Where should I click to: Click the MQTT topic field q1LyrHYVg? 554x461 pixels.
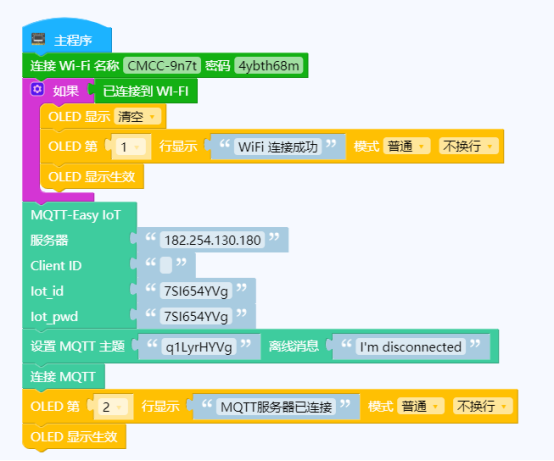199,347
